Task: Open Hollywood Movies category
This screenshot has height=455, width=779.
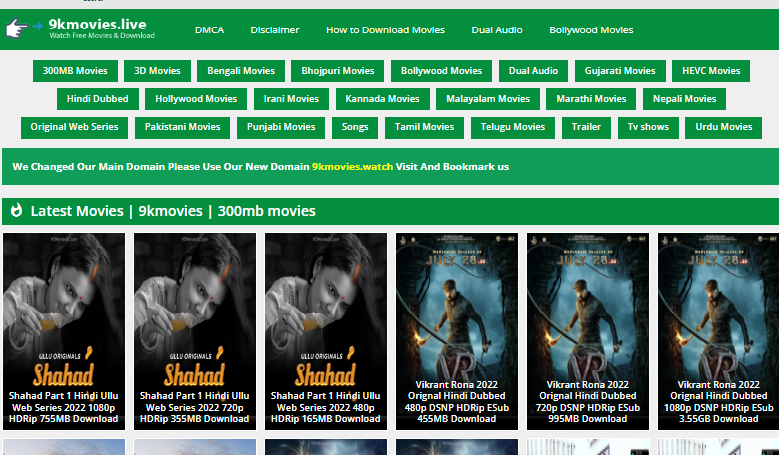Action: point(196,99)
